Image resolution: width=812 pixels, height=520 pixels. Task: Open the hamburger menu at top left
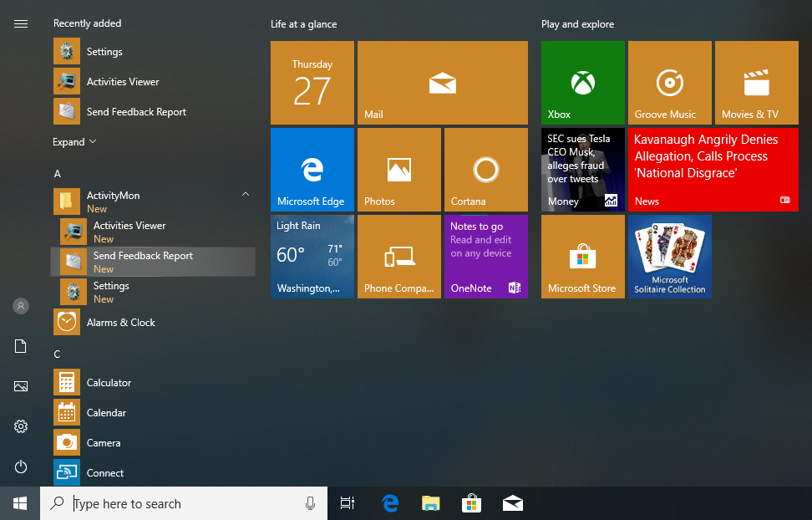(x=21, y=24)
